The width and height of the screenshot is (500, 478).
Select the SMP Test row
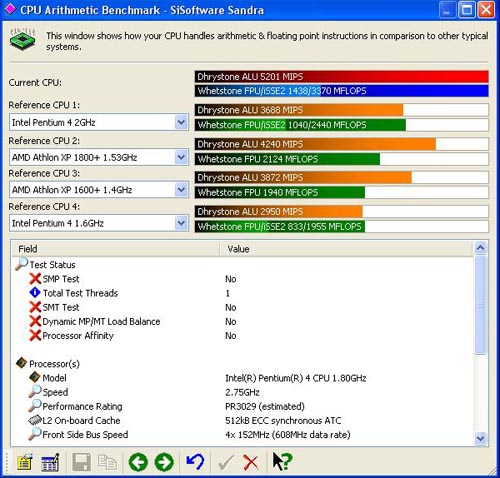click(x=242, y=279)
